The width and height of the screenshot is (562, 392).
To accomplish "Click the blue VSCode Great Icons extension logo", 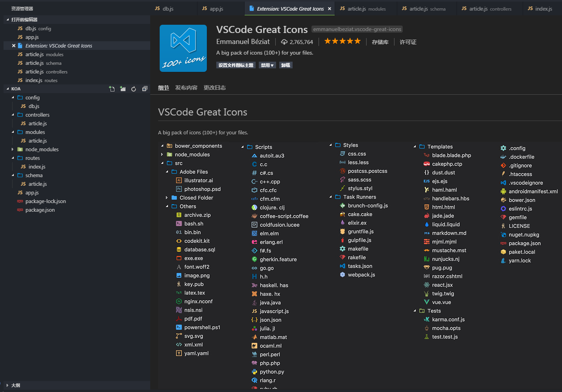I will coord(183,48).
